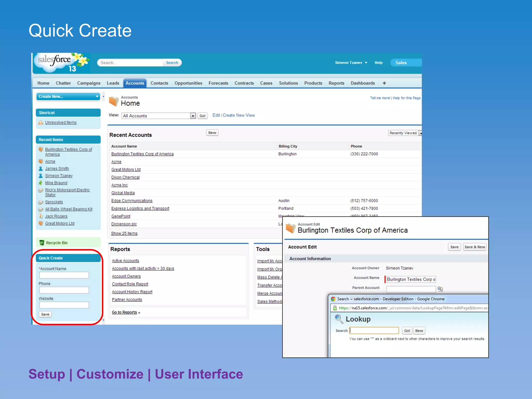Click New button in the Lookup window

pyautogui.click(x=419, y=331)
